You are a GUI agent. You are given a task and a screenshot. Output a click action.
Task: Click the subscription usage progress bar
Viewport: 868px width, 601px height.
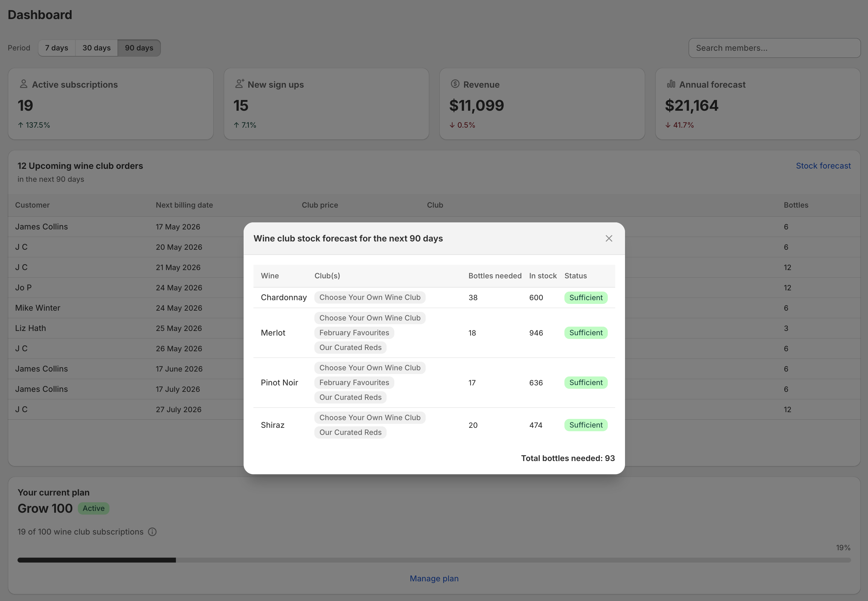[434, 560]
